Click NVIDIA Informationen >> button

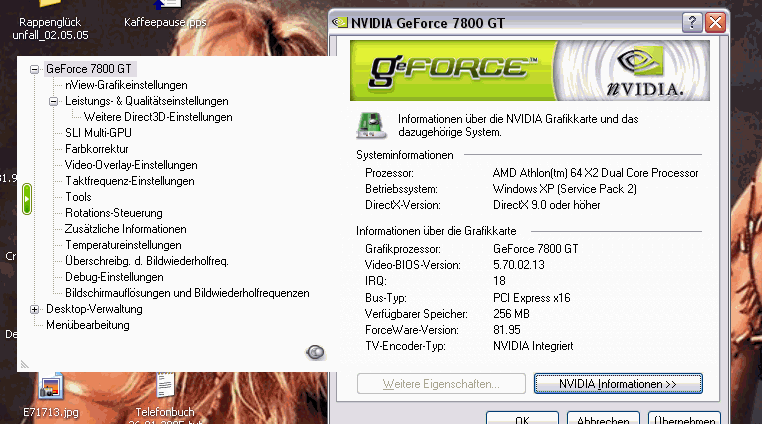pyautogui.click(x=618, y=384)
